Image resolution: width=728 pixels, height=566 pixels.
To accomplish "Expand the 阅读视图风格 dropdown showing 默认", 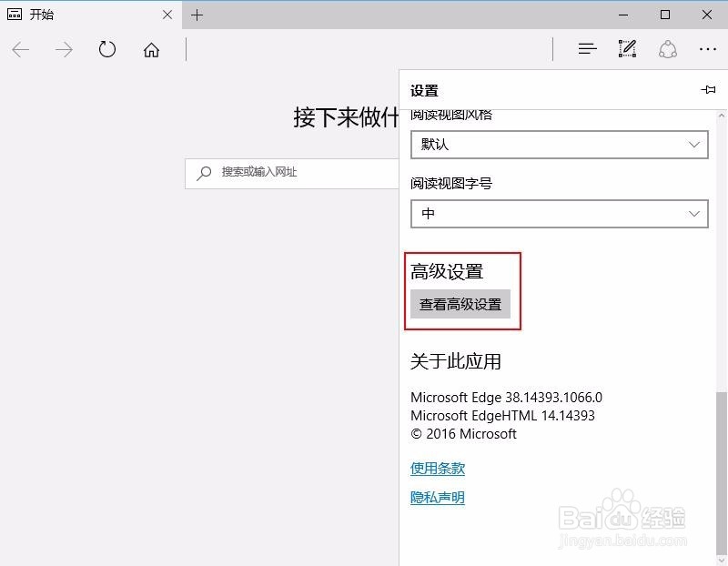I will [560, 145].
